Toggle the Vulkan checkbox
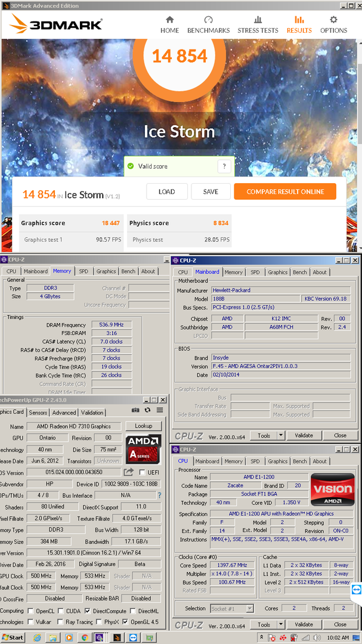The image size is (362, 644). pyautogui.click(x=29, y=622)
